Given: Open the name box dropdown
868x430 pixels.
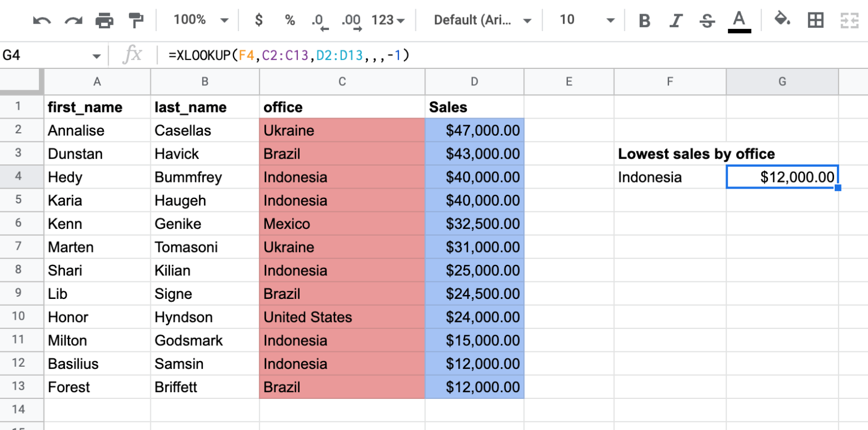Looking at the screenshot, I should [96, 55].
